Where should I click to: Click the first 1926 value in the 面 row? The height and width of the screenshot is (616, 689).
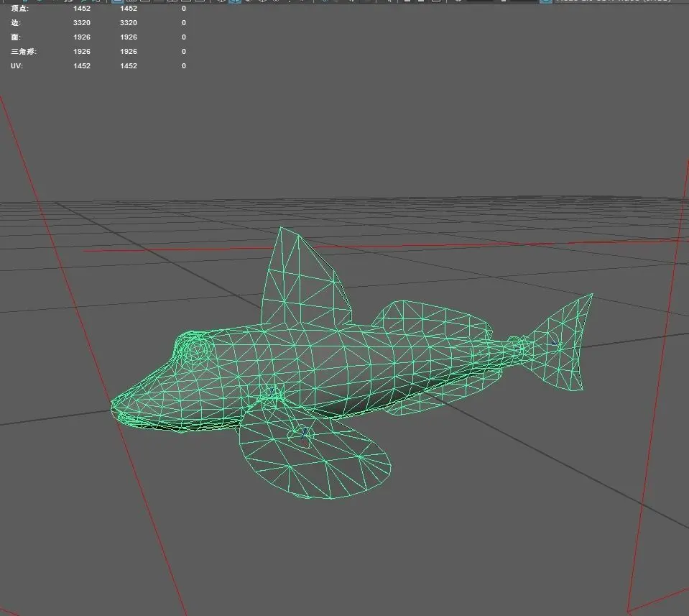[x=82, y=37]
